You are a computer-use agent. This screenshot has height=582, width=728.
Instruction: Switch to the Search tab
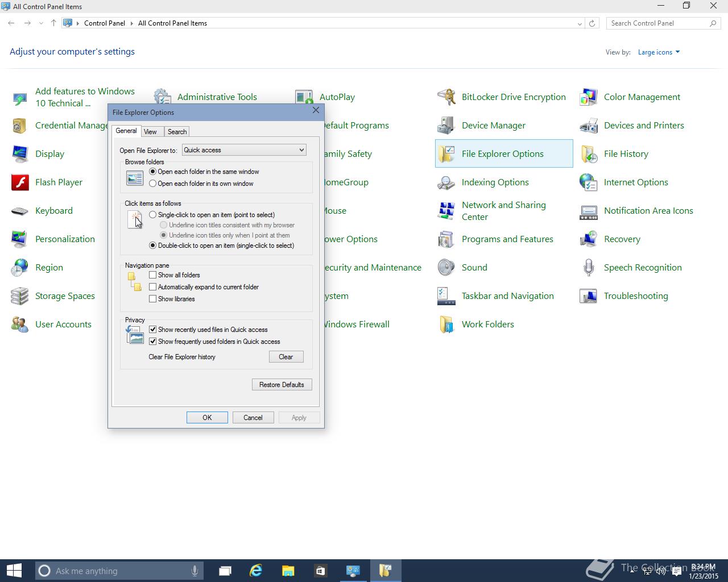(x=177, y=132)
